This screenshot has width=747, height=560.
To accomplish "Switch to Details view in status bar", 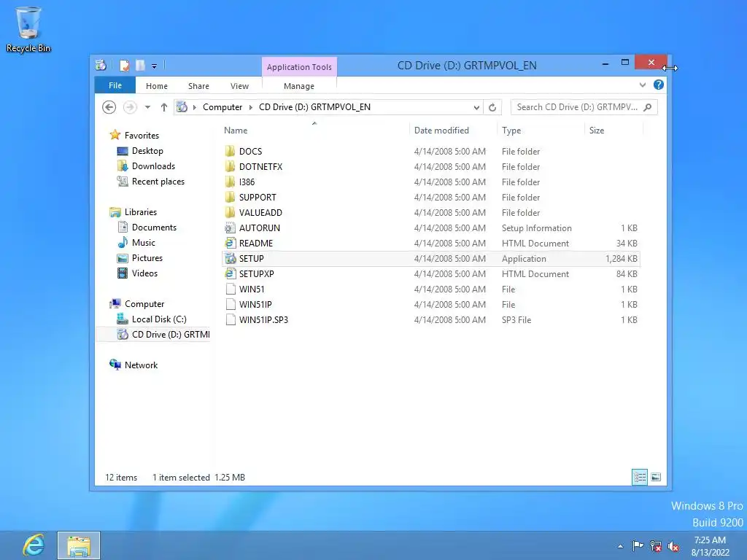I will click(x=639, y=477).
